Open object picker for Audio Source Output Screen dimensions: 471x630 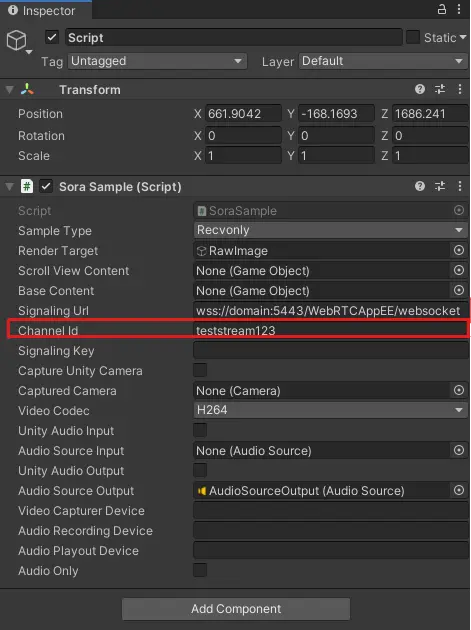(x=459, y=490)
